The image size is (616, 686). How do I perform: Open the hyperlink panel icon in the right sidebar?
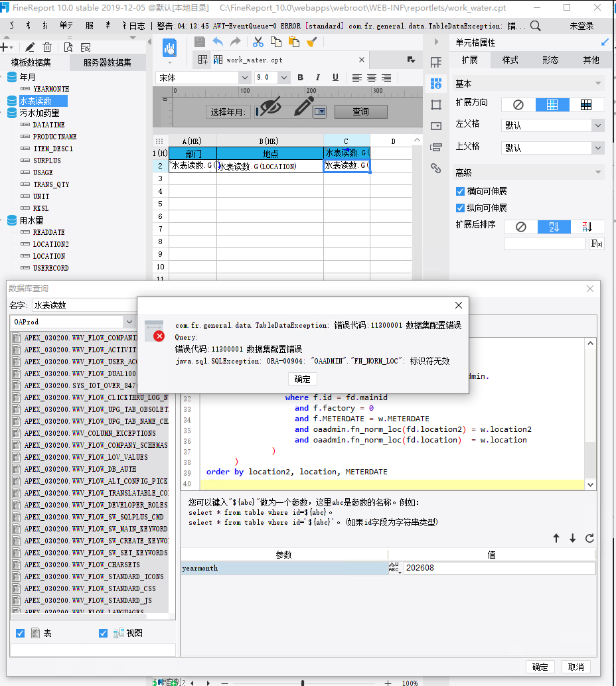[x=435, y=168]
